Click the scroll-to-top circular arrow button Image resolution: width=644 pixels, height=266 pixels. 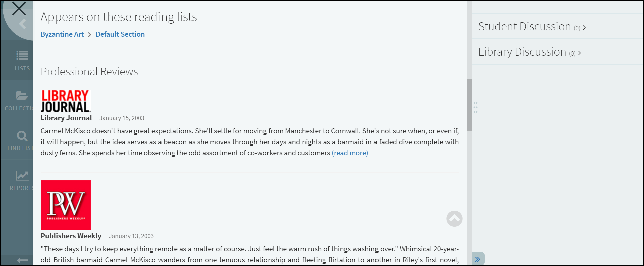[454, 219]
